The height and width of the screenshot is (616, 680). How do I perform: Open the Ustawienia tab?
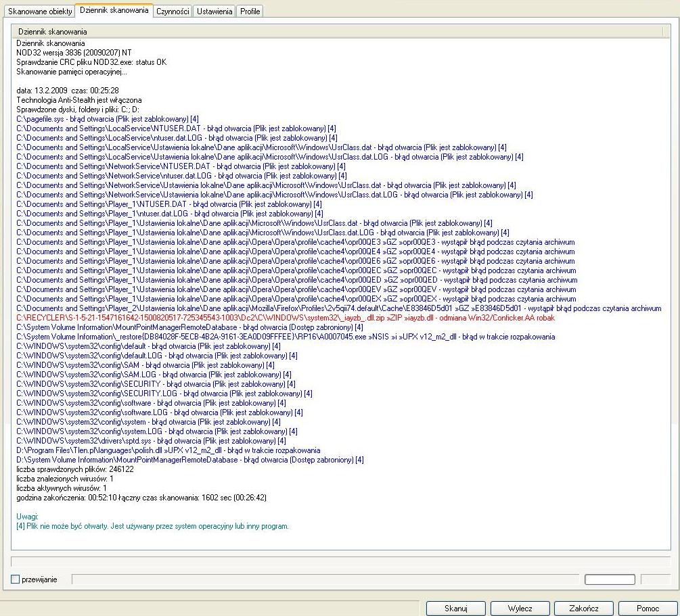click(214, 11)
